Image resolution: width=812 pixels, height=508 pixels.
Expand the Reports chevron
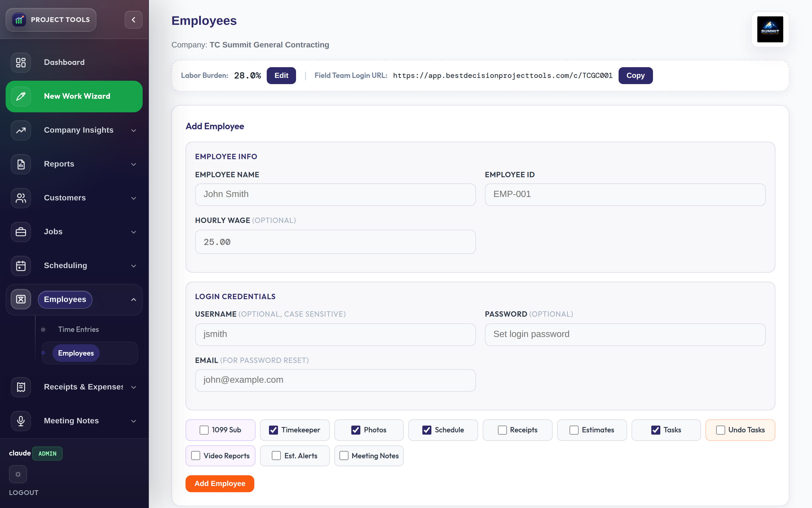pos(134,164)
